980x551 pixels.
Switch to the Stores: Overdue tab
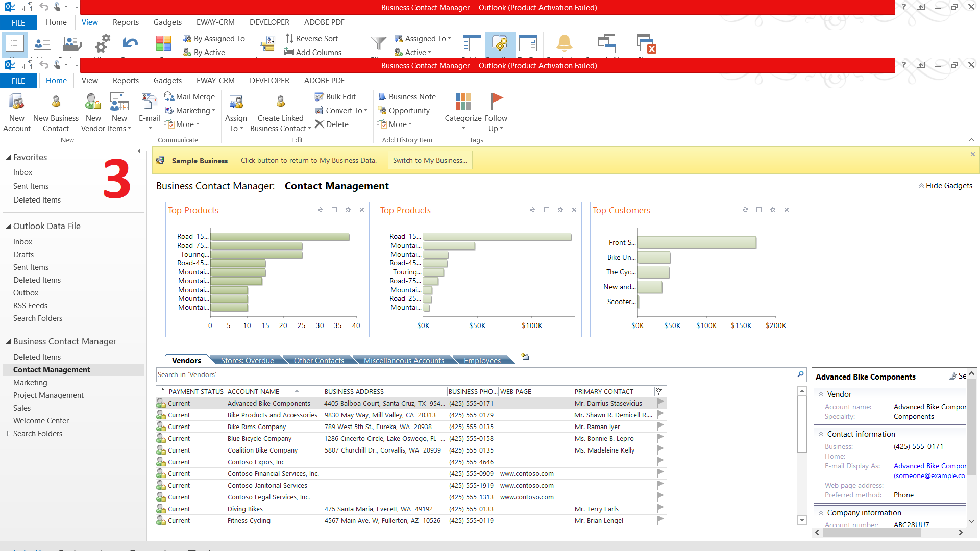tap(247, 360)
